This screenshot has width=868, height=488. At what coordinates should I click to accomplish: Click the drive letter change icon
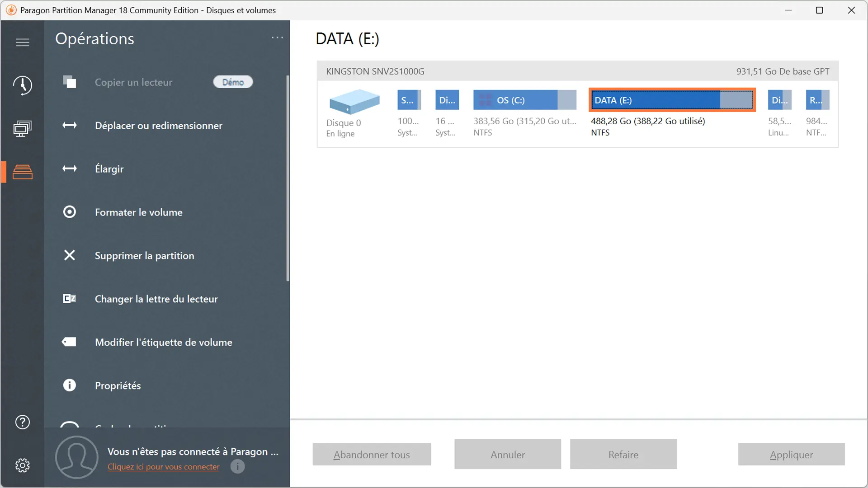tap(69, 299)
